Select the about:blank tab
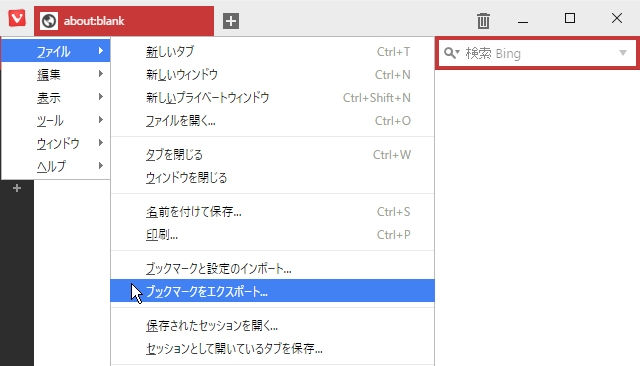The height and width of the screenshot is (366, 640). [124, 21]
